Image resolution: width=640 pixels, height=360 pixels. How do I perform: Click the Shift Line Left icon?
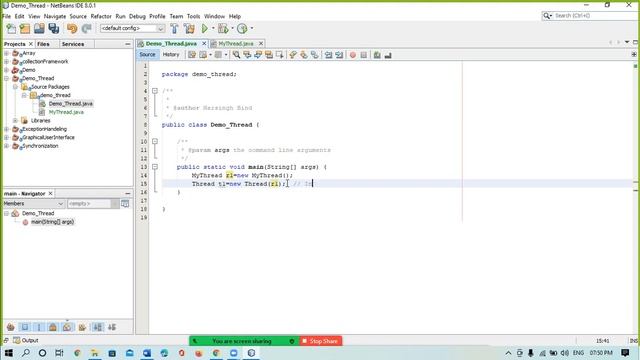point(329,55)
